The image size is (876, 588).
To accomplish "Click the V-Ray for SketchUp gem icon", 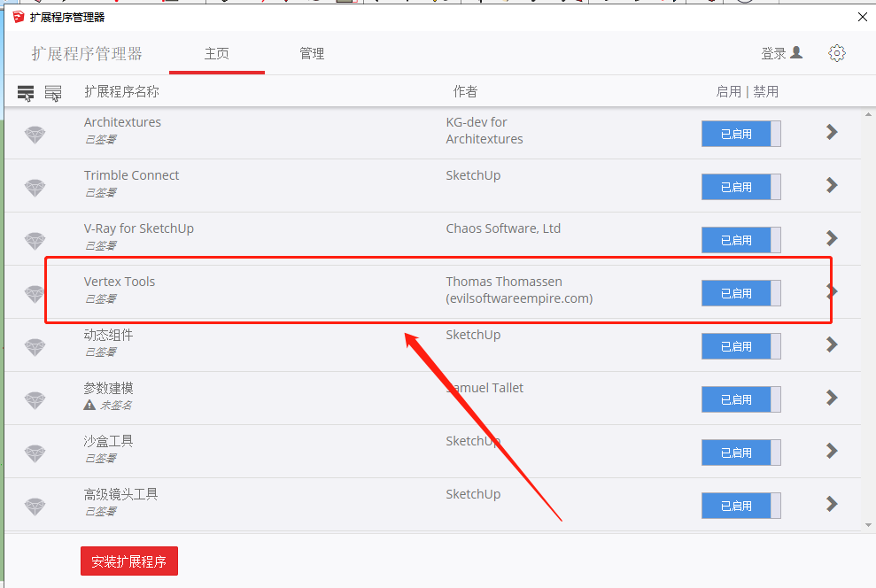I will [x=35, y=241].
